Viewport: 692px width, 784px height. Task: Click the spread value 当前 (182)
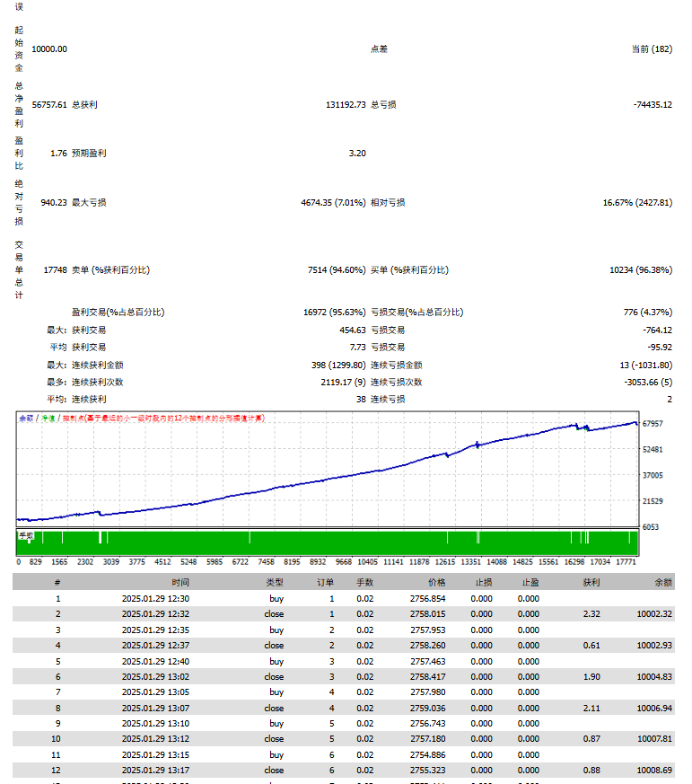652,49
